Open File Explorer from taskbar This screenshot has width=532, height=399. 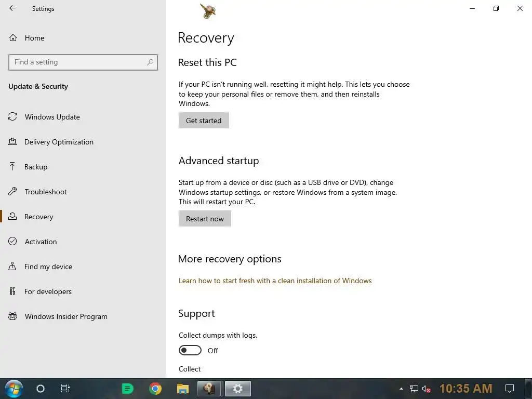182,389
